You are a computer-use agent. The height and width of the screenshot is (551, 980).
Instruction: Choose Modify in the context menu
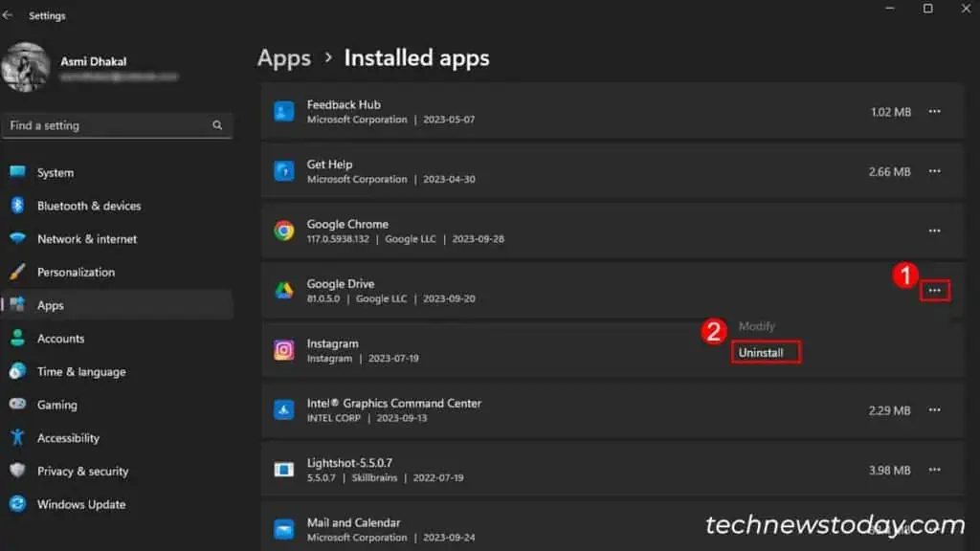[x=756, y=326]
